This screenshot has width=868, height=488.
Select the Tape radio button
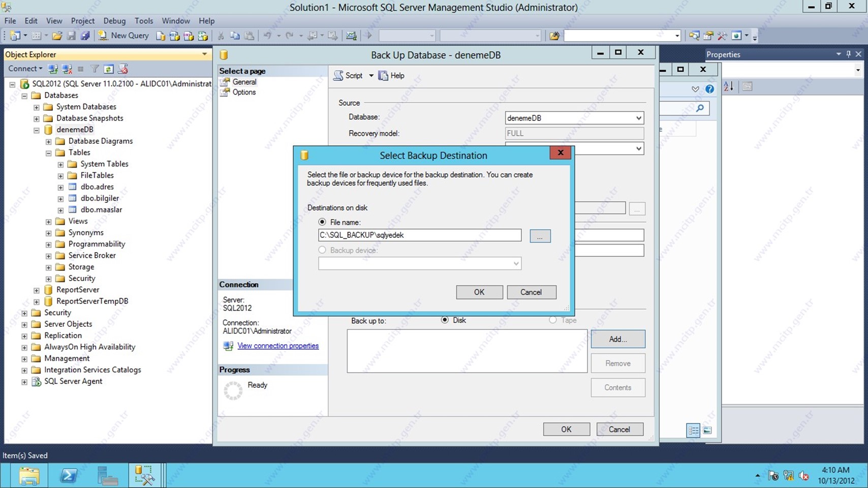click(x=552, y=320)
